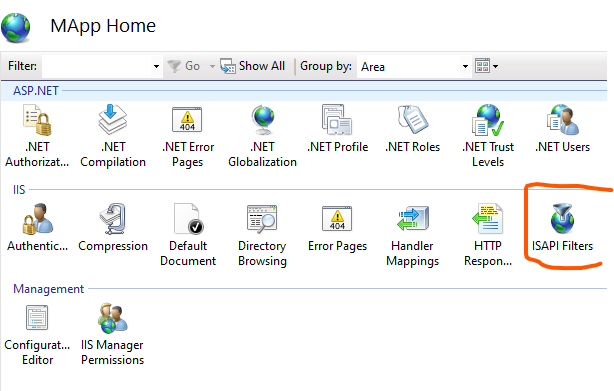Open .NET Compilation feature

(113, 136)
